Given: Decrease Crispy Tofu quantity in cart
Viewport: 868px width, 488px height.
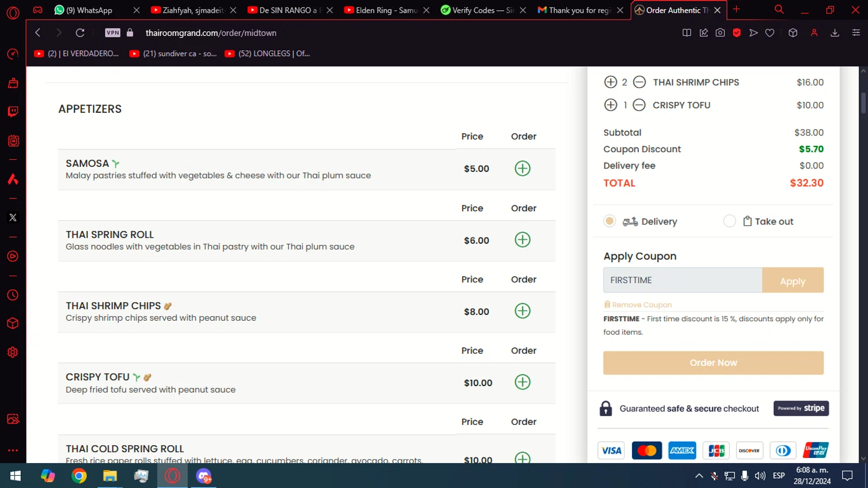Looking at the screenshot, I should (639, 105).
